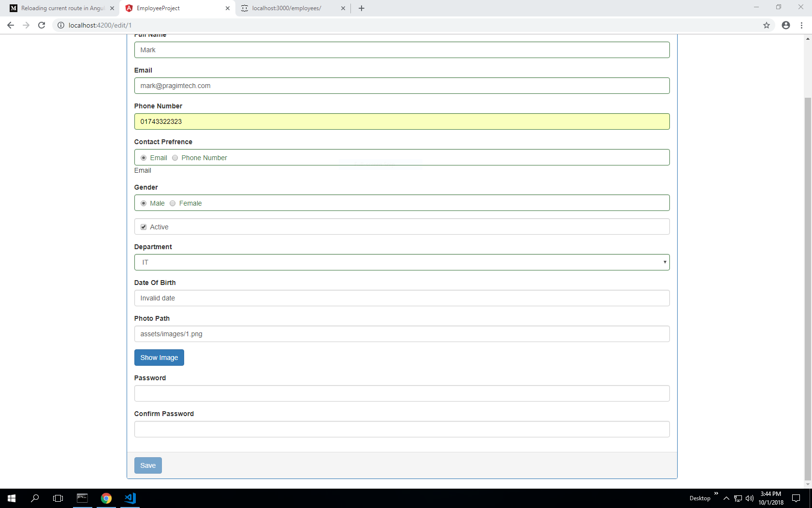812x508 pixels.
Task: Click the Phone Number input field
Action: point(402,121)
